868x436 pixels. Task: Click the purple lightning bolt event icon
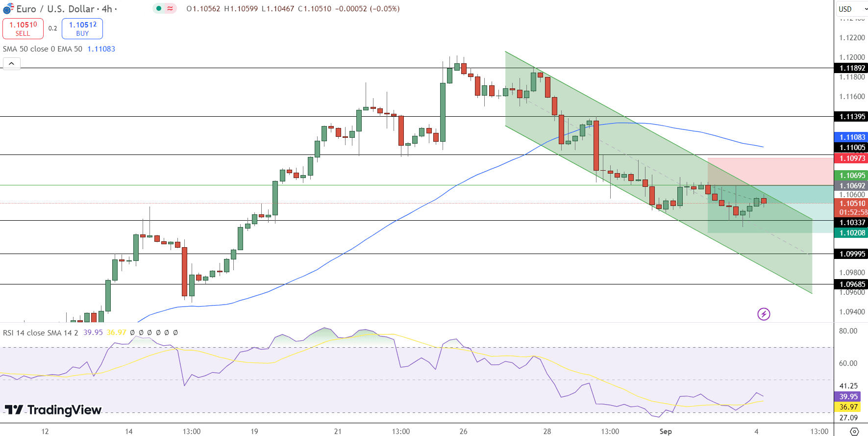(764, 314)
